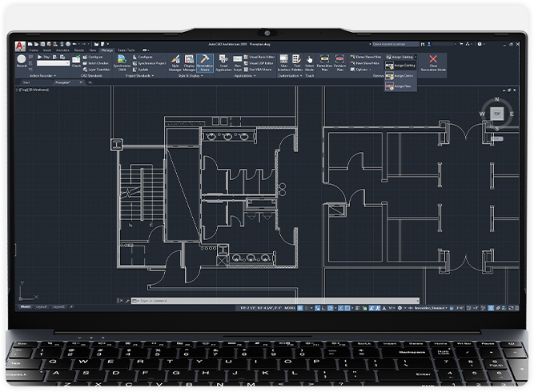
Task: Click Close Renovation Mode
Action: [433, 63]
